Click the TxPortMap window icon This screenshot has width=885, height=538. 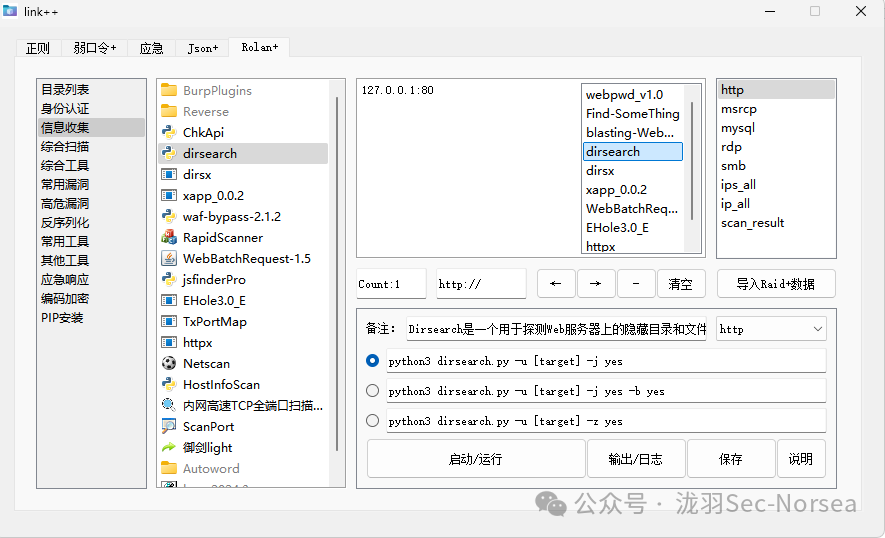coord(169,322)
